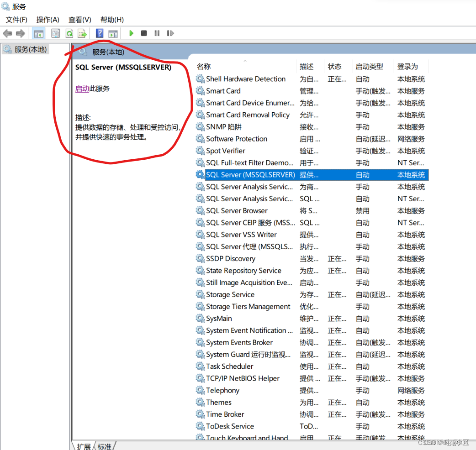Toggle the console tree pane icon
The width and height of the screenshot is (476, 450).
tap(38, 33)
